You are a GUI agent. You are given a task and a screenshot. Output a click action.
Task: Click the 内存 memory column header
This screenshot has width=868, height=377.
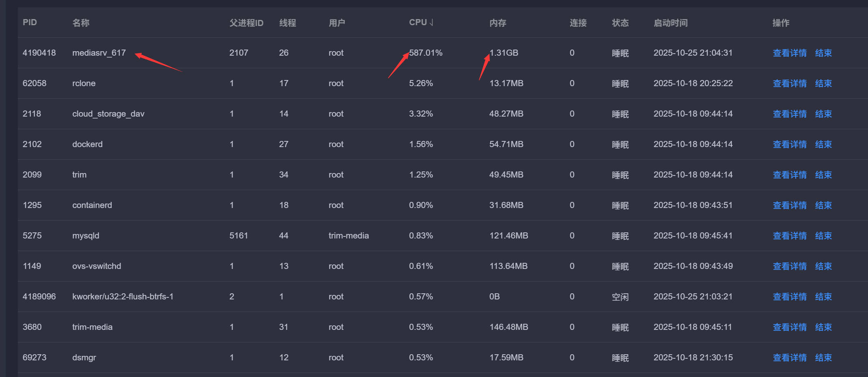click(x=498, y=23)
